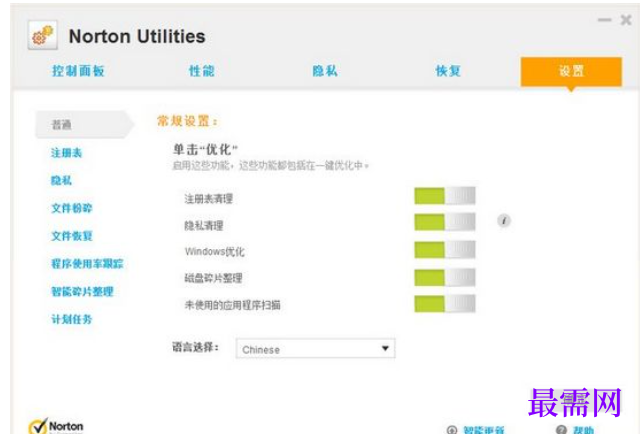Click the Windows优化 label
This screenshot has width=640, height=434.
[x=215, y=251]
